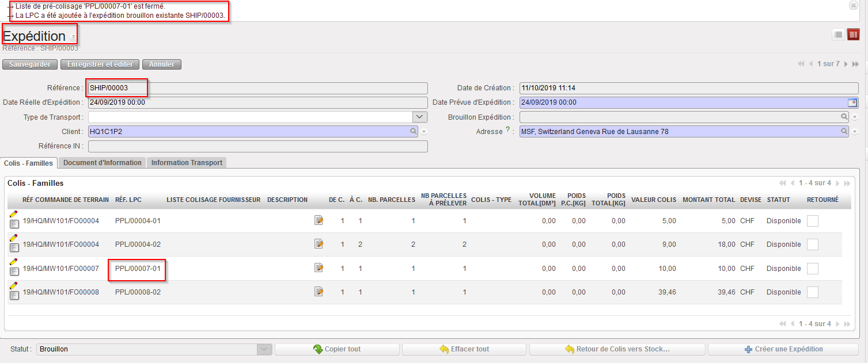Close the notification message banner

[x=853, y=5]
